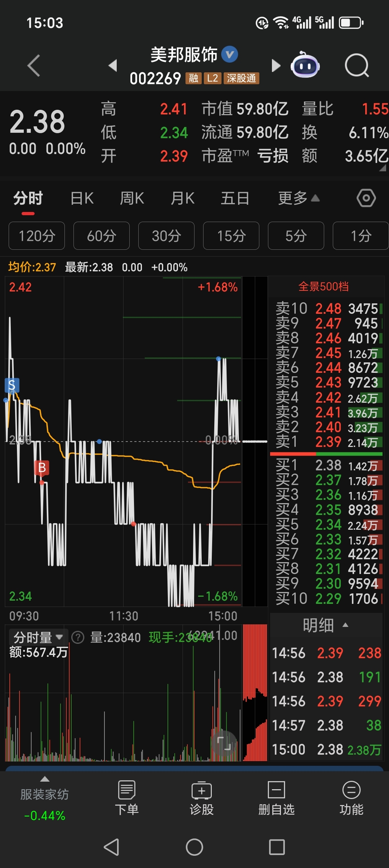389x868 pixels.
Task: Tap stock name 美邦服饰 title
Action: tap(184, 55)
